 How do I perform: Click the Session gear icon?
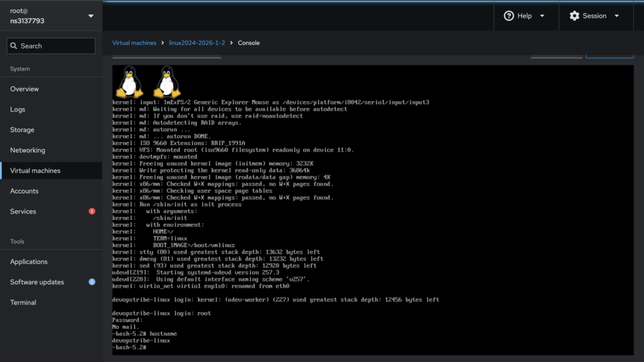(574, 16)
